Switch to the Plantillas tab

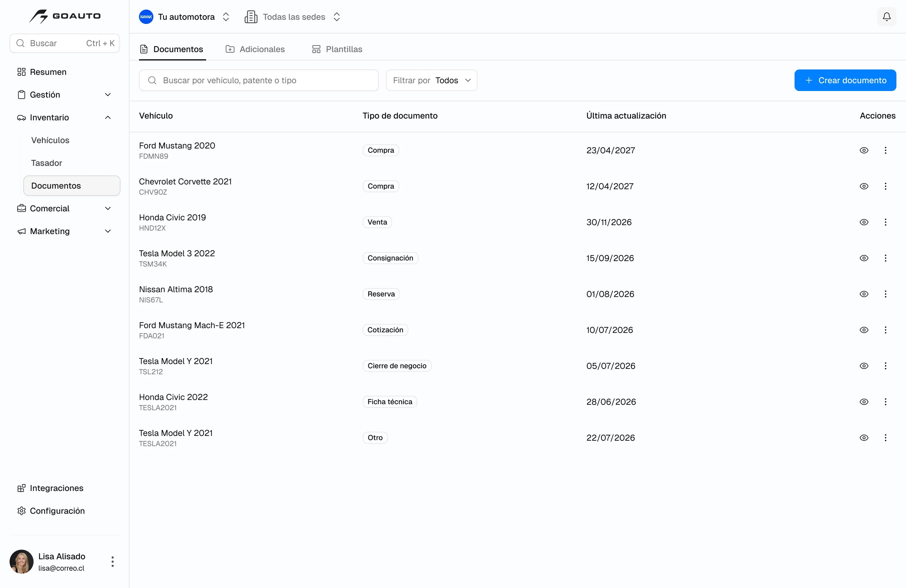[337, 49]
